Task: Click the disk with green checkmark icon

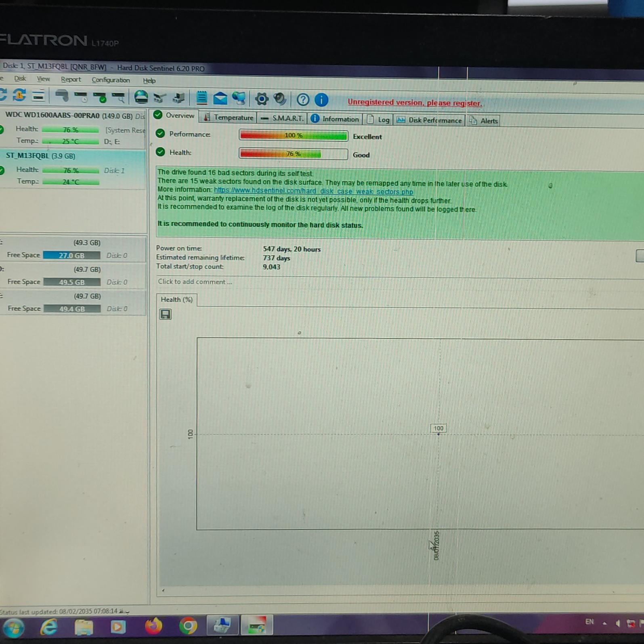Action: pyautogui.click(x=99, y=97)
